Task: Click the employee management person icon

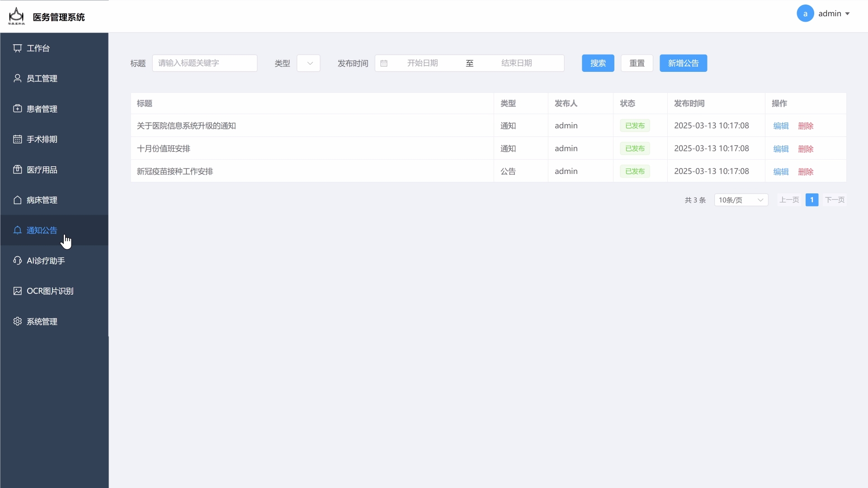Action: (x=17, y=79)
